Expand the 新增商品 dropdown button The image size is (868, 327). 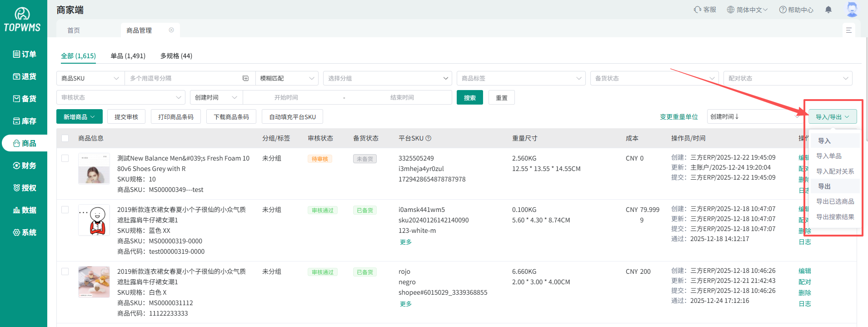coord(79,117)
